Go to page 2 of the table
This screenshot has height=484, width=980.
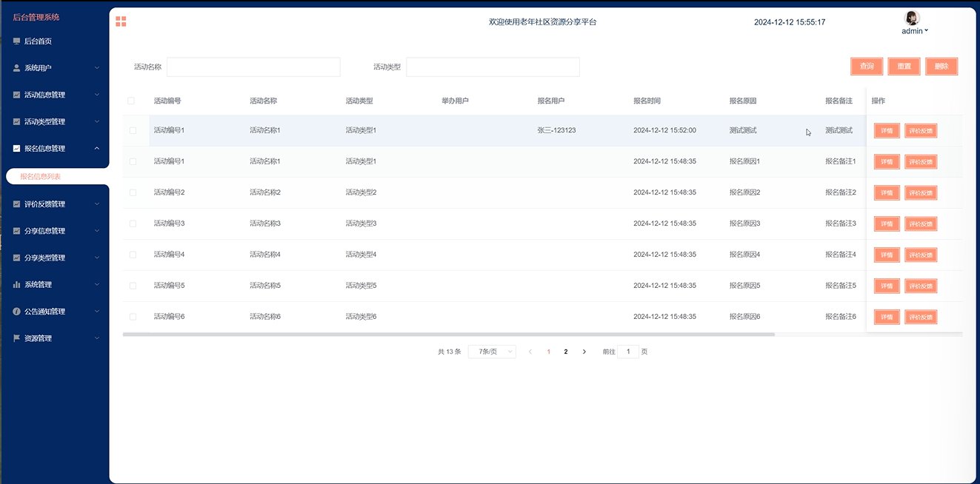click(x=566, y=352)
